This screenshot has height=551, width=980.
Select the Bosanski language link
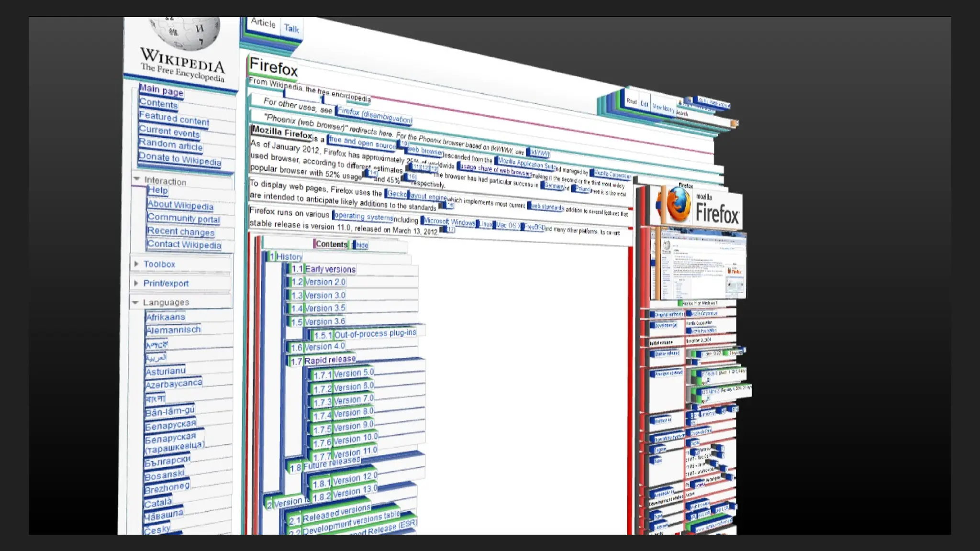tap(165, 475)
